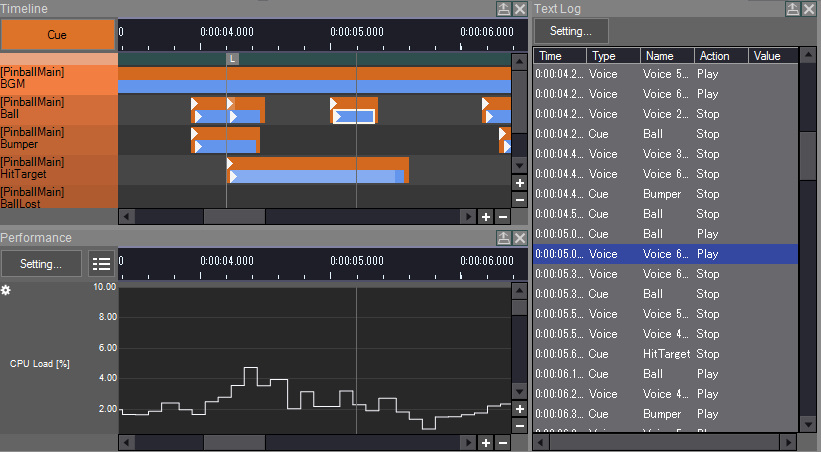Undock the Text Log panel pop-out icon
The image size is (821, 452).
point(793,9)
